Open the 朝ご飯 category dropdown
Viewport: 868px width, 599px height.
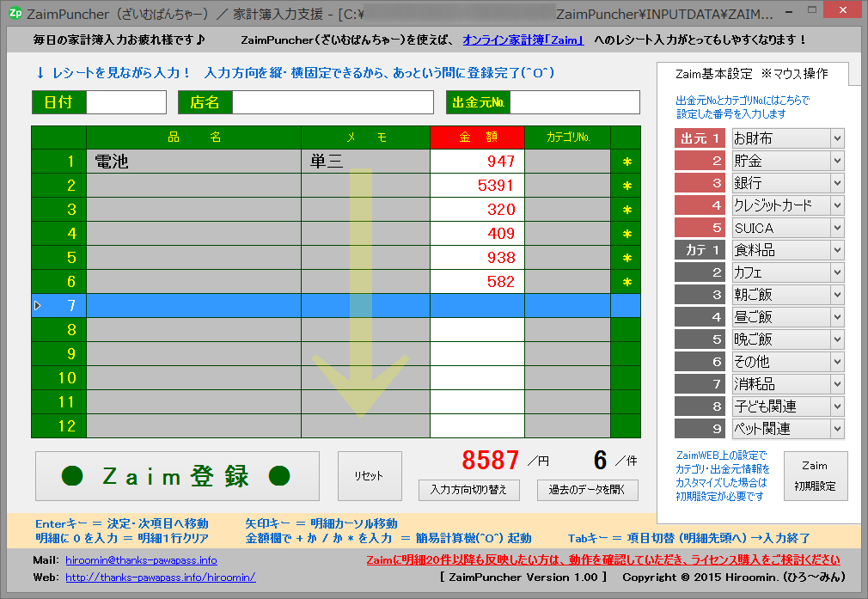pos(837,295)
